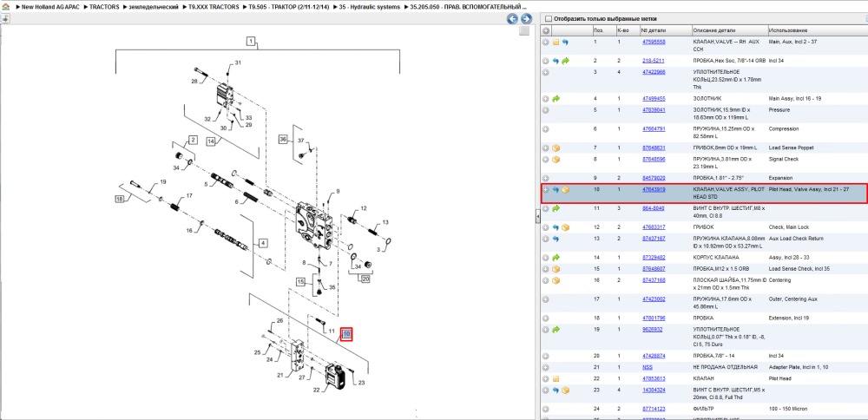Go to the home page icon
The image size is (868, 420).
5,7
